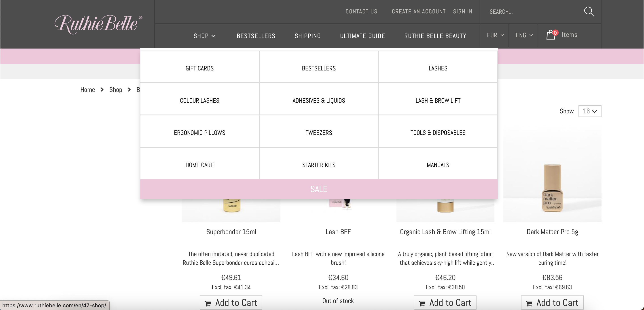The height and width of the screenshot is (310, 644).
Task: Click the breadcrumb arrow after Home
Action: [x=102, y=89]
